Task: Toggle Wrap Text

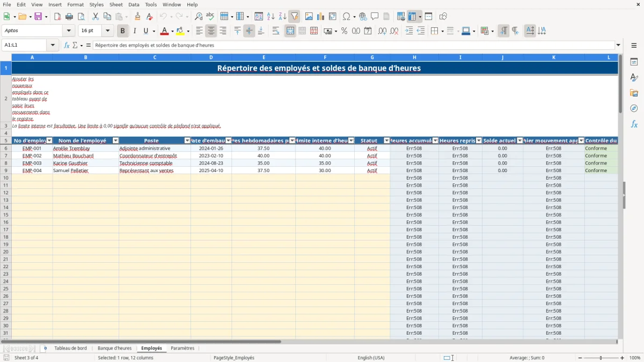Action: coord(276,31)
